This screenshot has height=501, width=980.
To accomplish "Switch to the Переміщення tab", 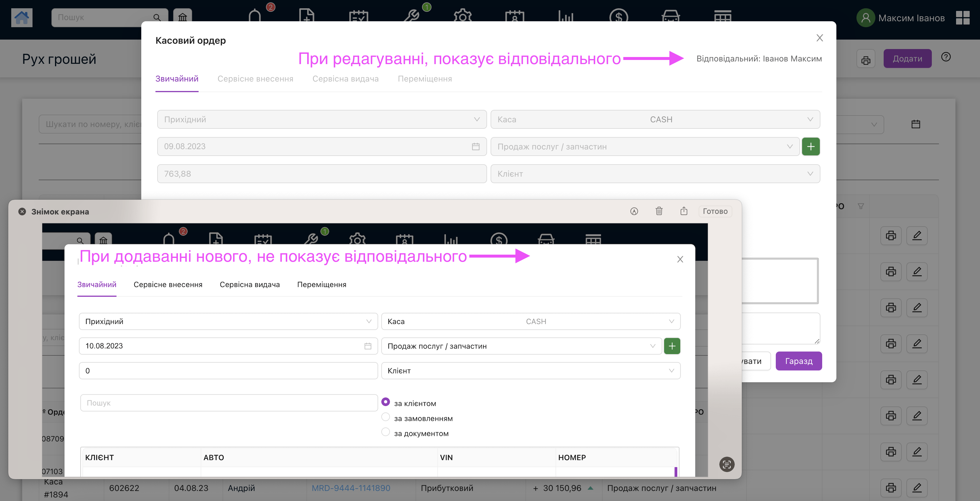I will (425, 79).
